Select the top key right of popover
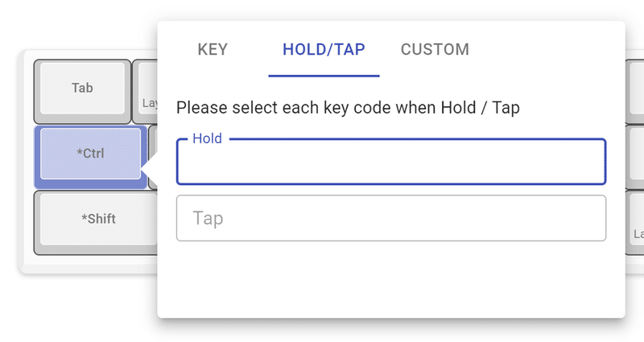 tap(634, 89)
